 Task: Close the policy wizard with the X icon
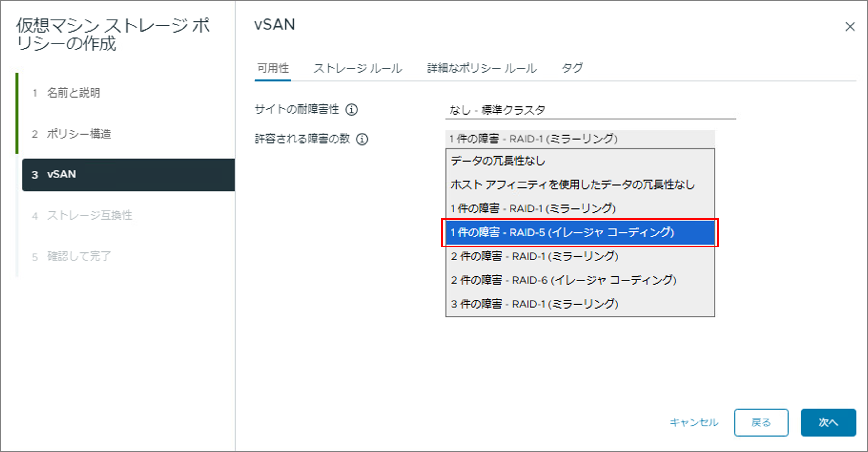click(850, 27)
